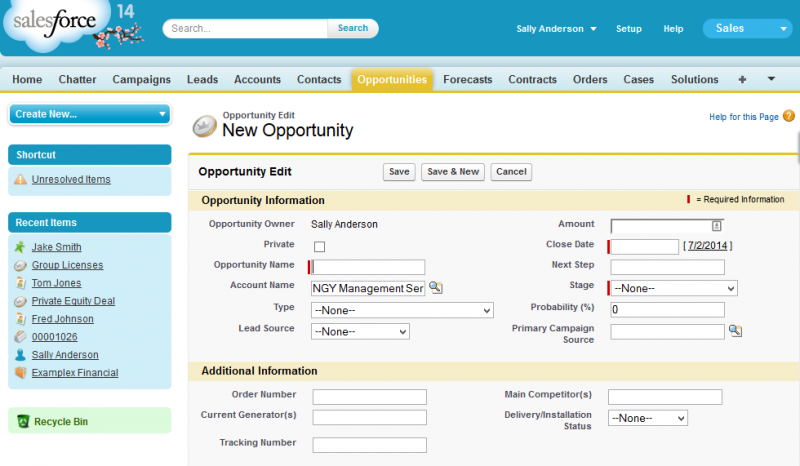Open the Solutions tab
Viewport: 800px width, 466px height.
694,79
